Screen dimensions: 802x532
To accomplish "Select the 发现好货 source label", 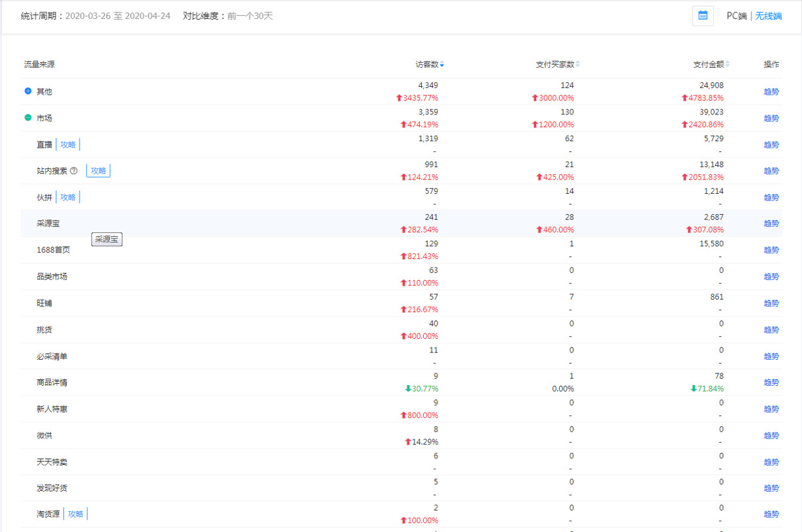I will [x=52, y=488].
